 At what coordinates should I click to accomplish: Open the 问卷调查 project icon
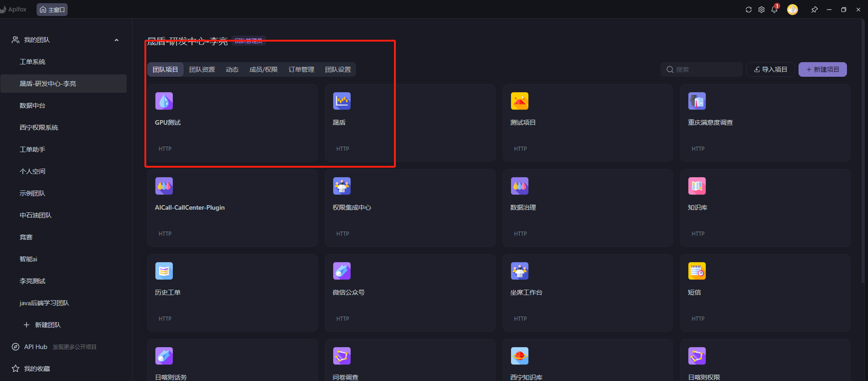[342, 356]
